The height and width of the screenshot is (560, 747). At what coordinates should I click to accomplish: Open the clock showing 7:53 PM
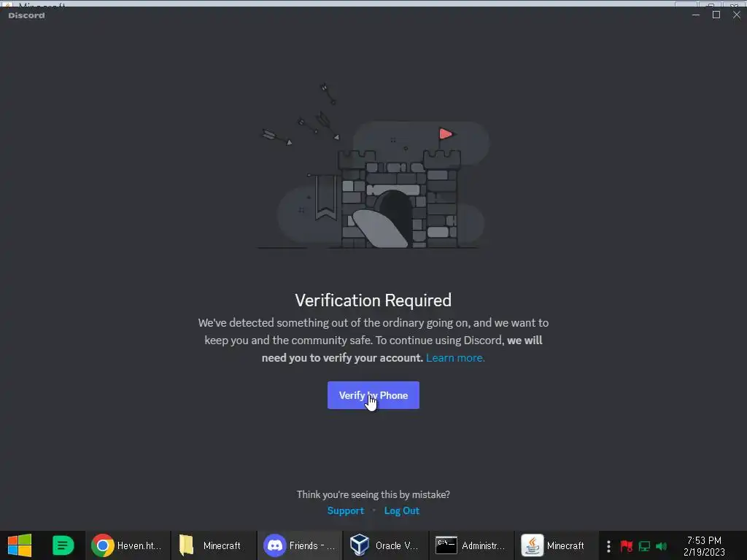click(x=704, y=546)
